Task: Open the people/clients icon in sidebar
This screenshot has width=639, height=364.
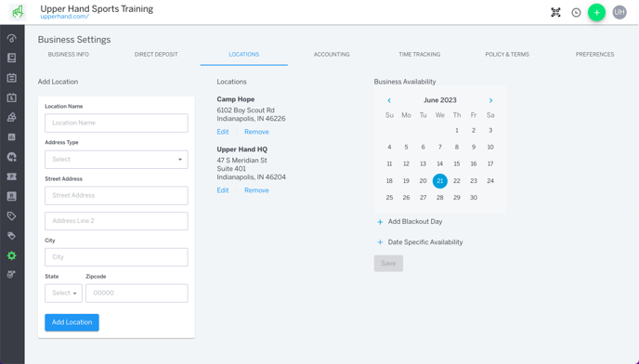Action: pyautogui.click(x=12, y=117)
